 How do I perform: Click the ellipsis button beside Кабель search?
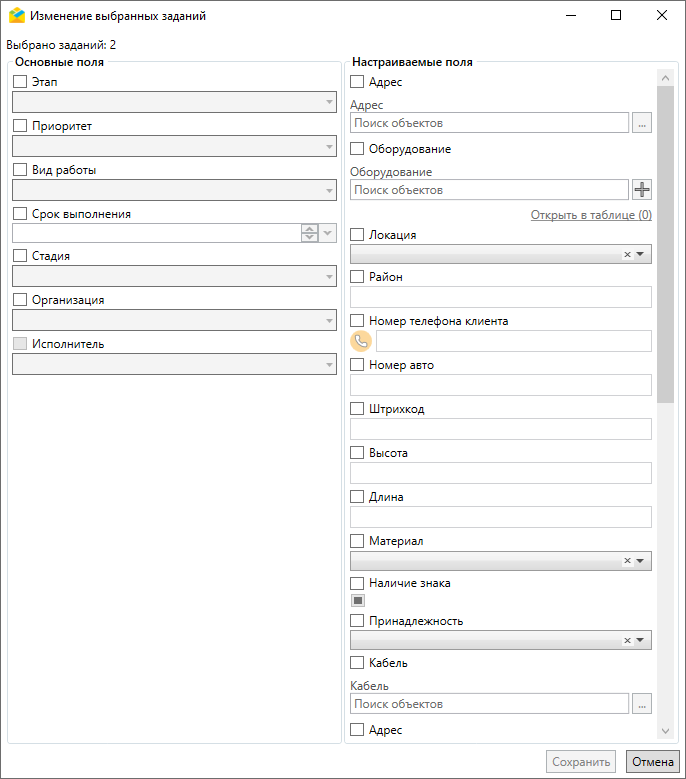pos(642,704)
